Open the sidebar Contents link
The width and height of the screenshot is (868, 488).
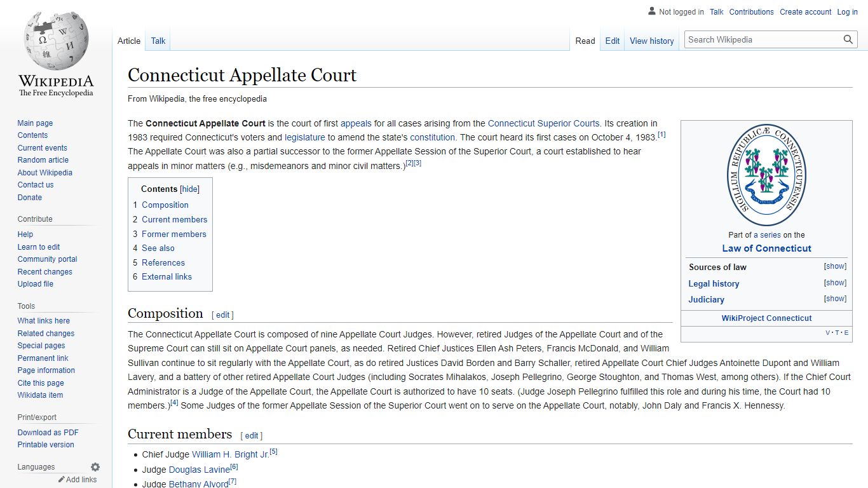point(32,135)
